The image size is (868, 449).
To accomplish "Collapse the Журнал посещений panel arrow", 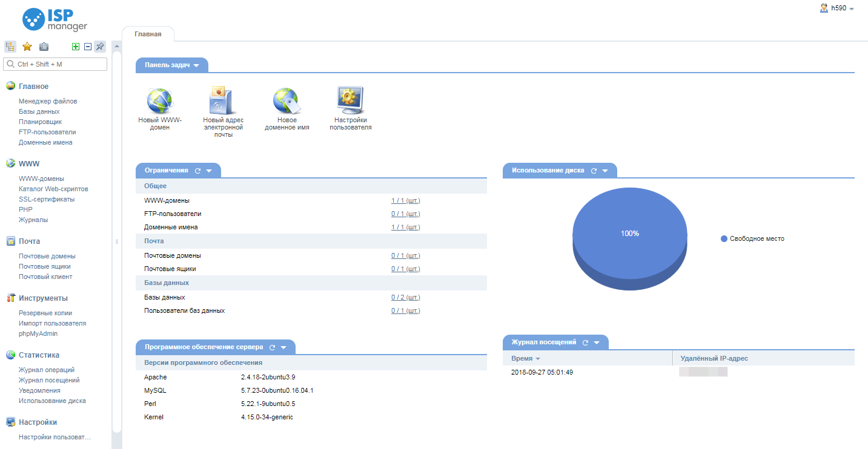I will [x=597, y=343].
